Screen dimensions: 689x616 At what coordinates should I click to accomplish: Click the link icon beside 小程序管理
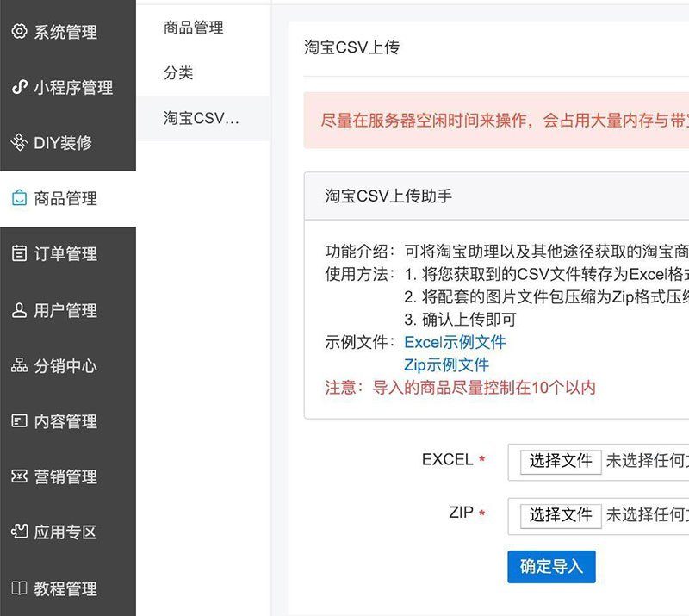click(x=19, y=87)
